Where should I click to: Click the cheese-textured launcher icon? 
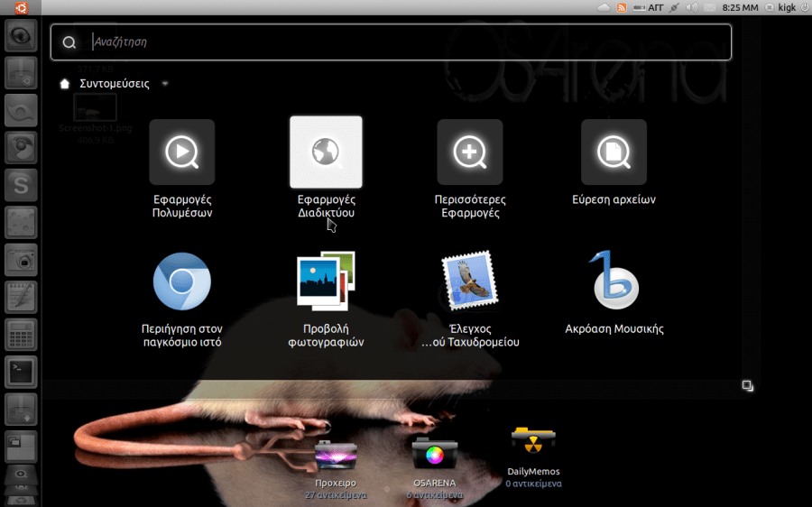(x=22, y=223)
